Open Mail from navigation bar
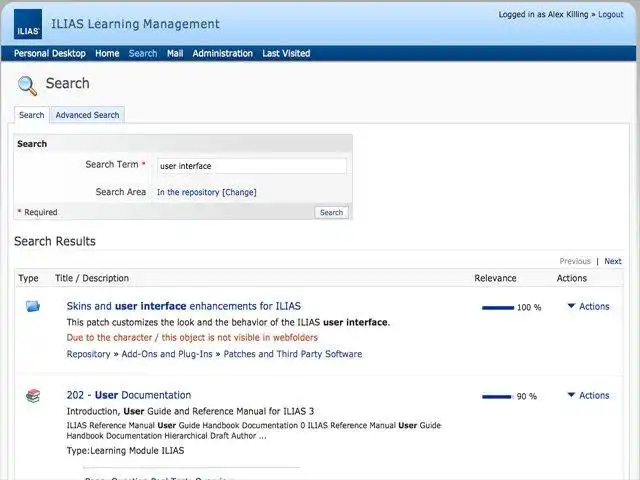640x480 pixels. coord(175,53)
